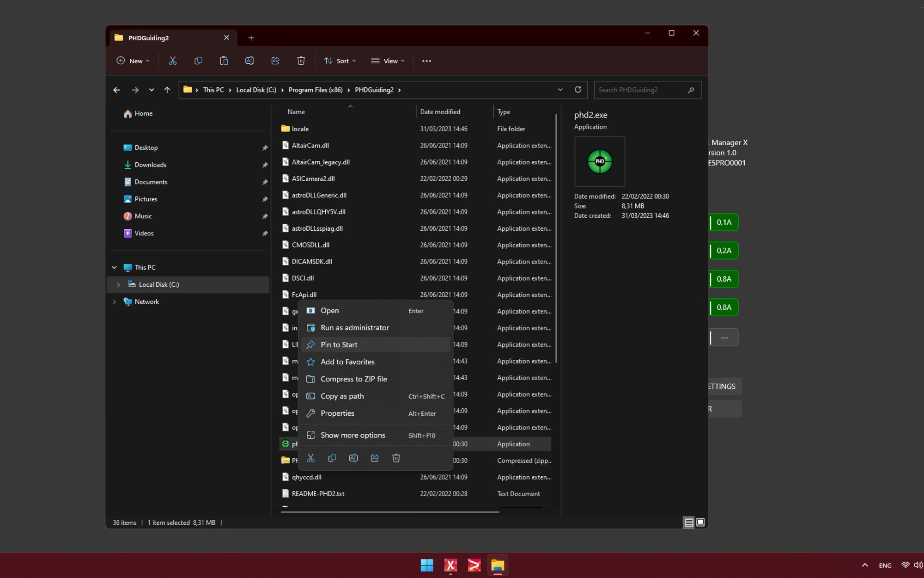Click 'Copy as path' in context menu
924x578 pixels.
pyautogui.click(x=342, y=395)
